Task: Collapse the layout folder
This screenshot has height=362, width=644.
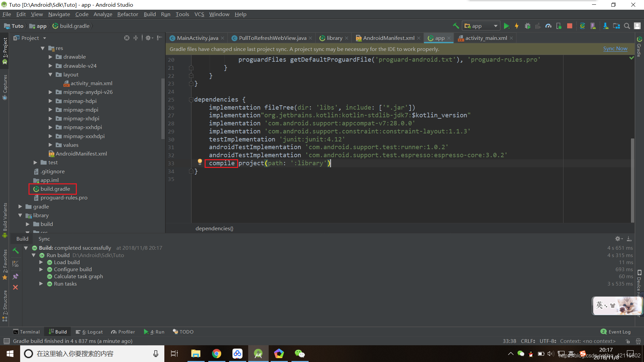Action: click(50, 74)
